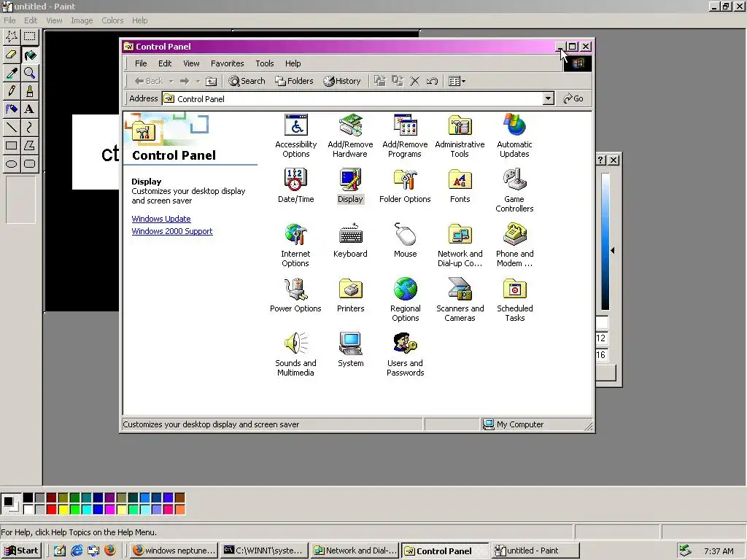Screen dimensions: 747x560
Task: Launch Internet Explorer from Quick Launch
Action: point(77,551)
